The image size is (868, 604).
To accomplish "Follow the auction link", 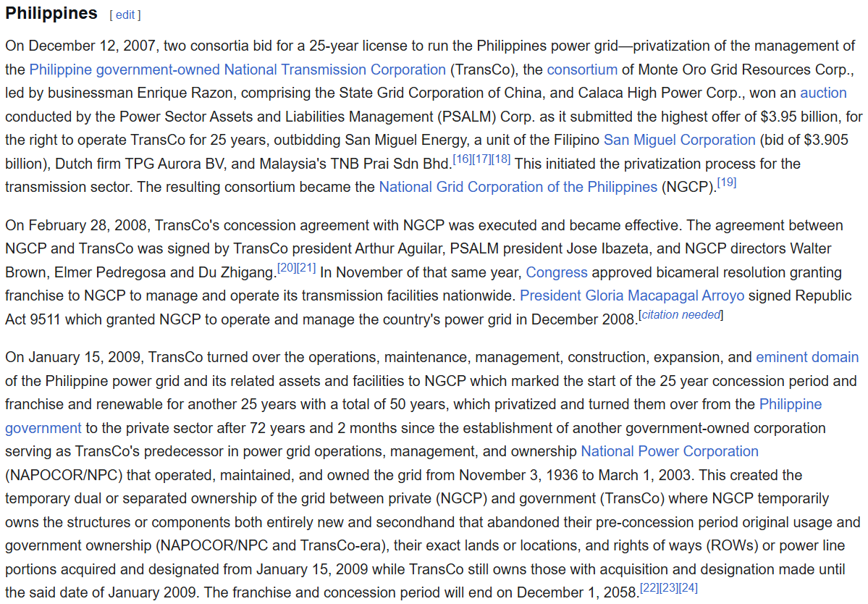I will [x=823, y=93].
